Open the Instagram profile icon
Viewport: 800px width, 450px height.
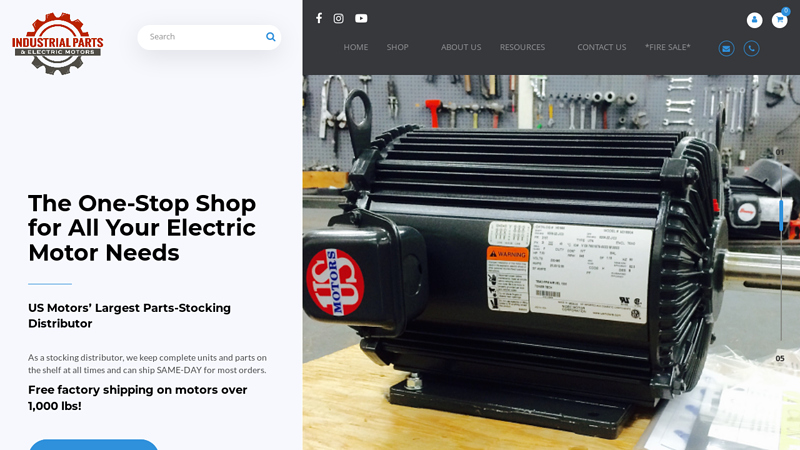click(338, 18)
